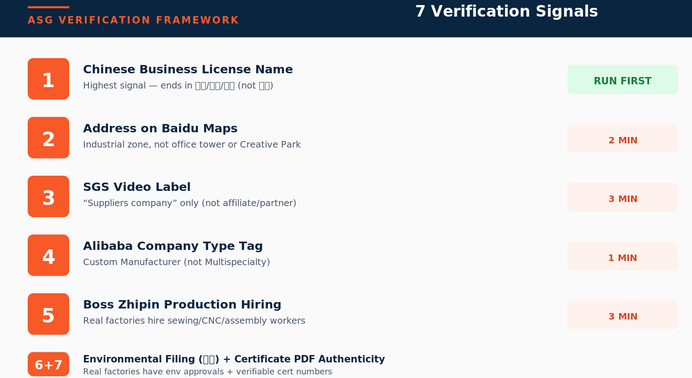Screen dimensions: 692x378
Task: Click the ASG VERIFICATION FRAMEWORK header label
Action: tap(133, 20)
